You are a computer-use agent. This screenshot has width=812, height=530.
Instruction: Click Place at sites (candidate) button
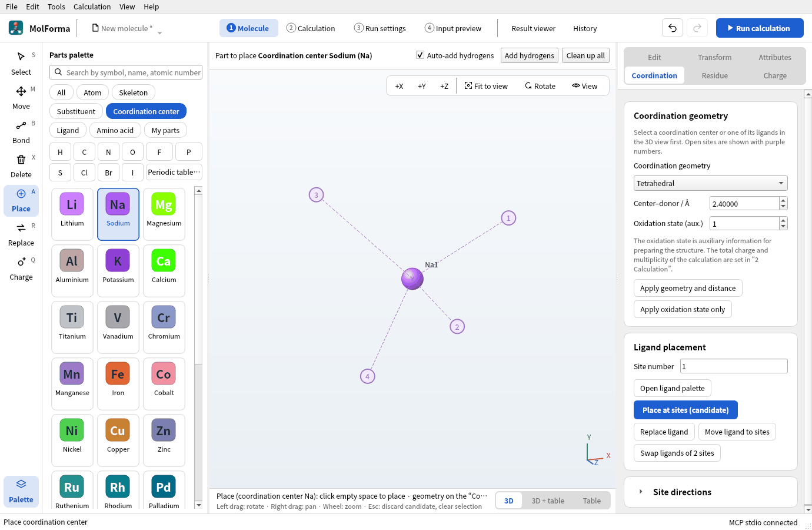(x=685, y=410)
